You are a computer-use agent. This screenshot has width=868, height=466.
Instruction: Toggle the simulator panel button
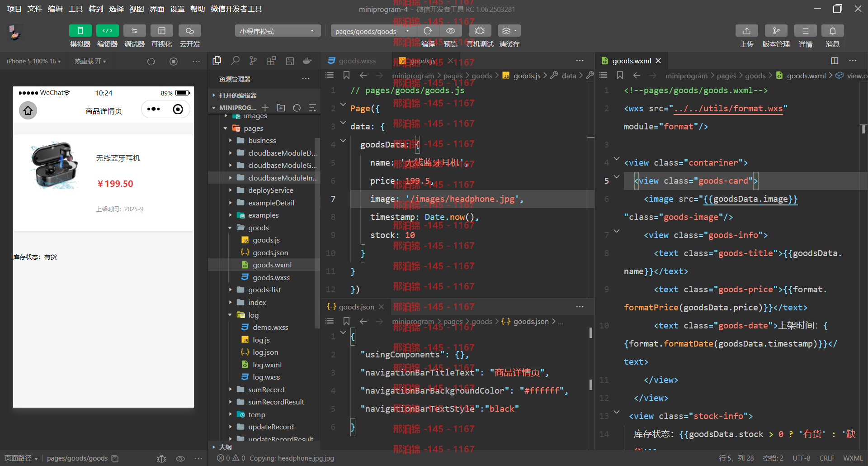pos(80,31)
